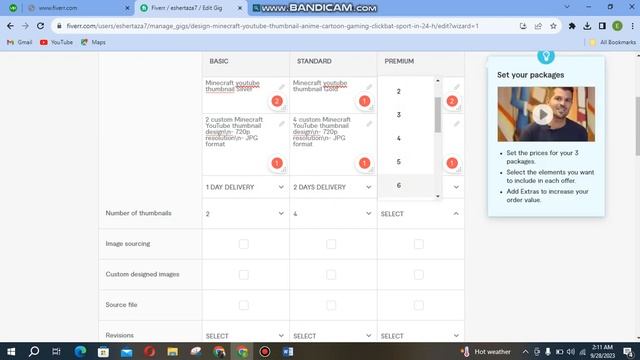Viewport: 640px width, 360px height.
Task: Enable Source file for Premium package
Action: click(419, 305)
